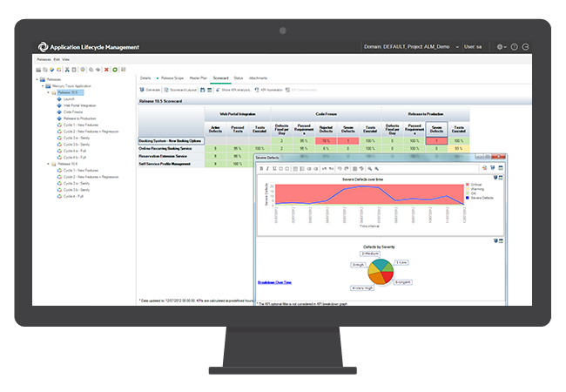
Task: Switch to the Attachments tab
Action: coord(258,78)
